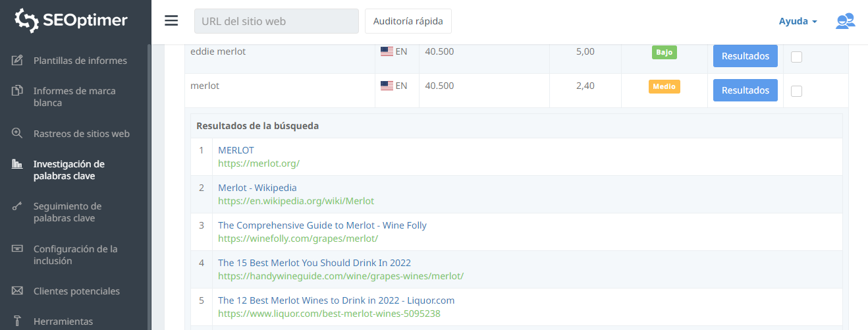
Task: Click the Plantillas de informes sidebar icon
Action: tap(18, 61)
